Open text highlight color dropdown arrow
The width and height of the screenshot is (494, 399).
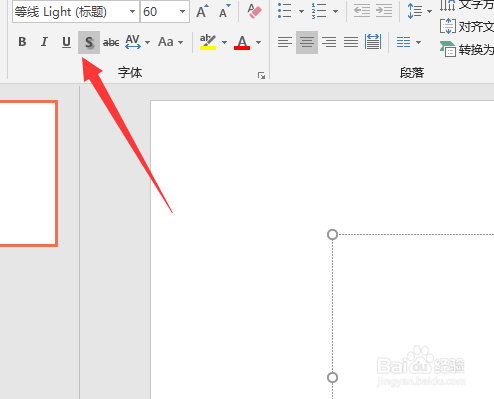tap(224, 42)
